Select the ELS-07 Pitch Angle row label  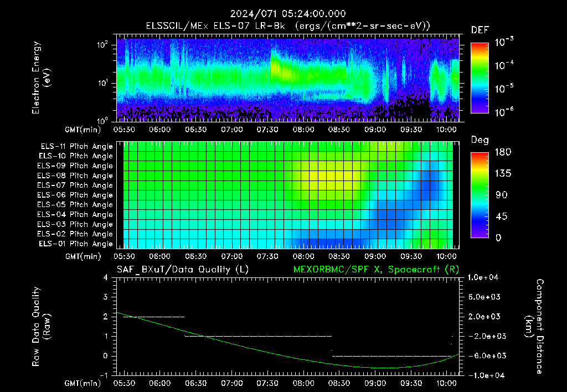pos(75,185)
